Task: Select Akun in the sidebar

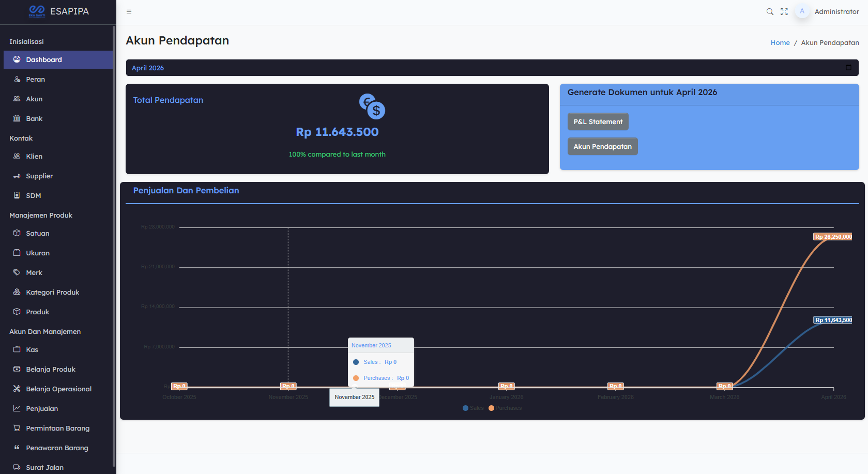Action: 58,99
